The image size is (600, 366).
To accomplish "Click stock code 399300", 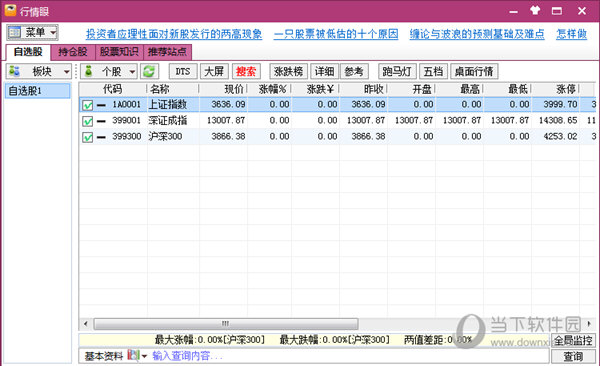I will point(127,137).
